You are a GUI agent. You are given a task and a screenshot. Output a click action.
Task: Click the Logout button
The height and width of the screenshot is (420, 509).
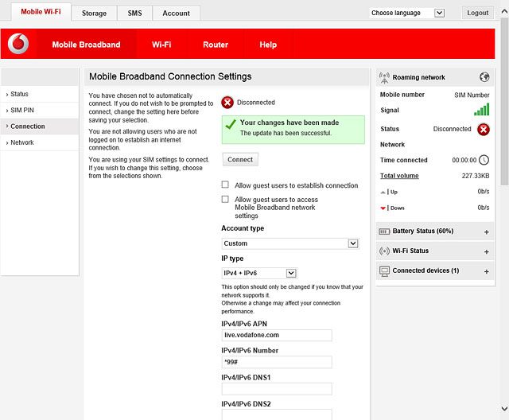477,13
